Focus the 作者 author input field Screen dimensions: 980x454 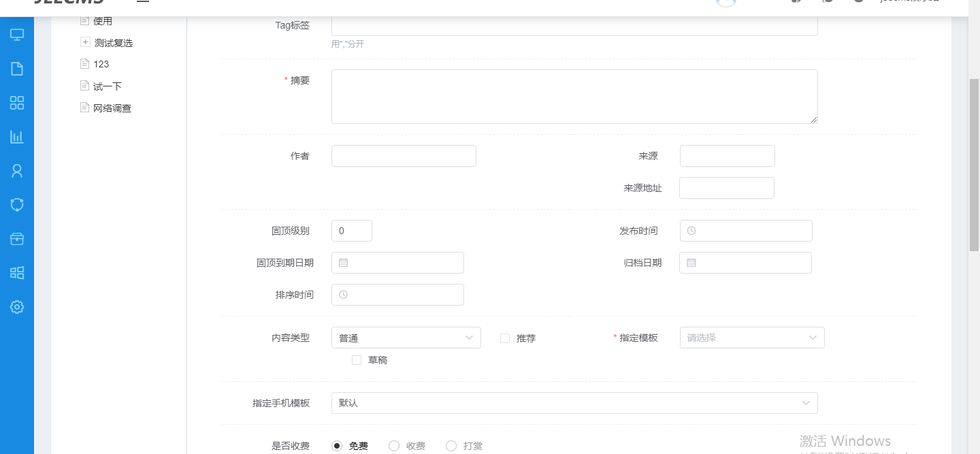pos(404,156)
